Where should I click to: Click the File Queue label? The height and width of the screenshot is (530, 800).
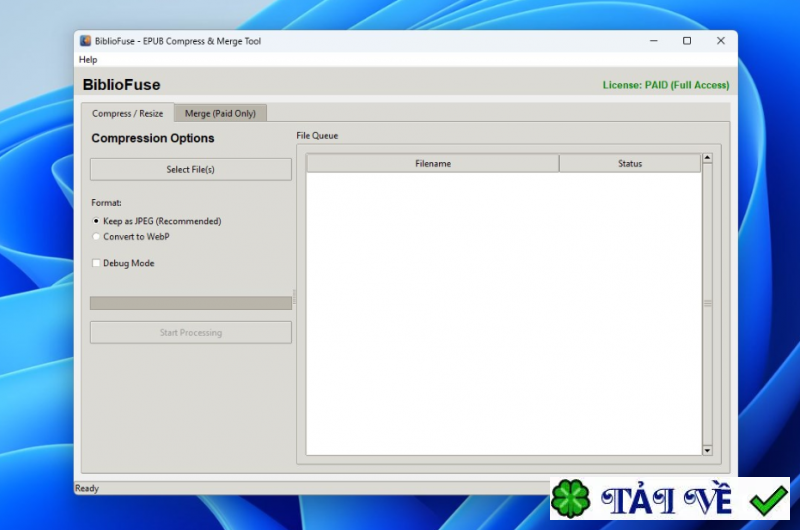pos(317,136)
